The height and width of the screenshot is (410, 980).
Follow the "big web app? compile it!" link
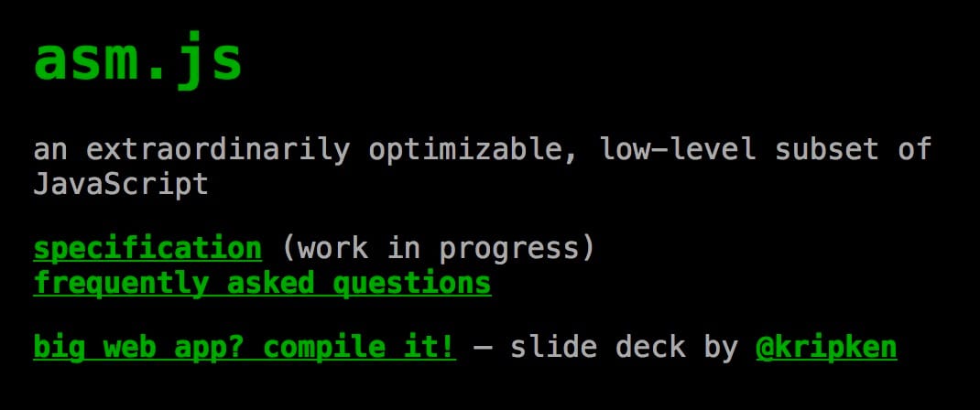click(245, 347)
